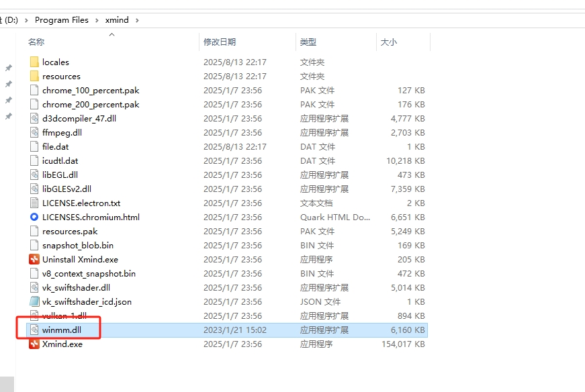Select the file name file.dat
585x392 pixels.
pos(55,147)
